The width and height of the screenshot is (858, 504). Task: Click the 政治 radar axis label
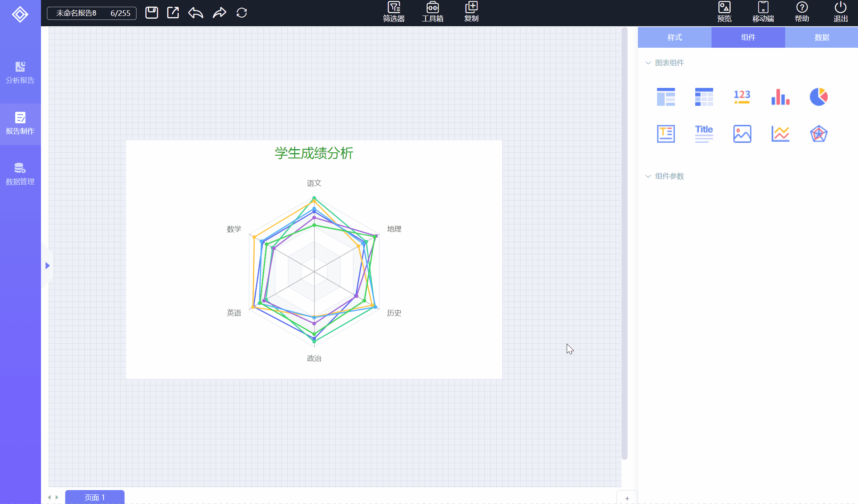pos(314,358)
